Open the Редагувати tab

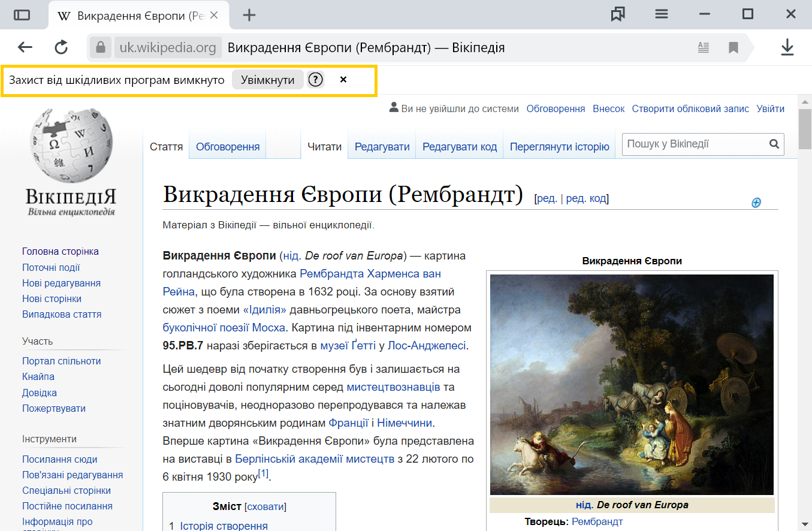pyautogui.click(x=382, y=146)
